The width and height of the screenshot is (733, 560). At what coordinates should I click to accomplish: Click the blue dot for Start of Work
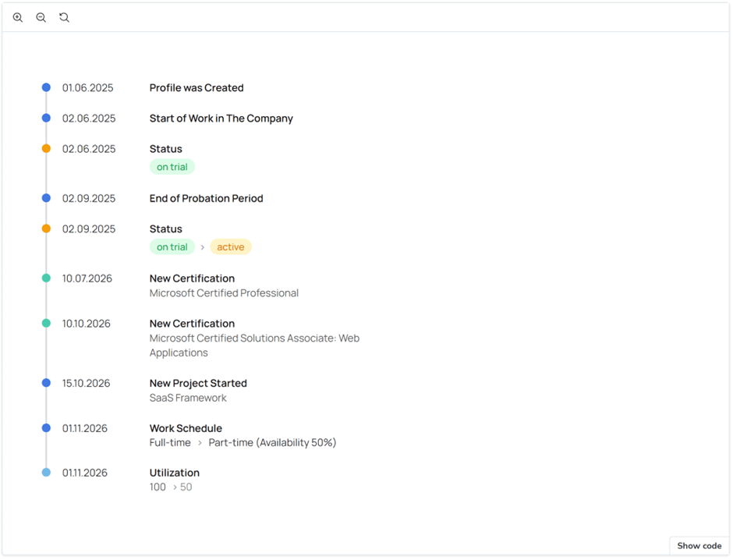(46, 118)
